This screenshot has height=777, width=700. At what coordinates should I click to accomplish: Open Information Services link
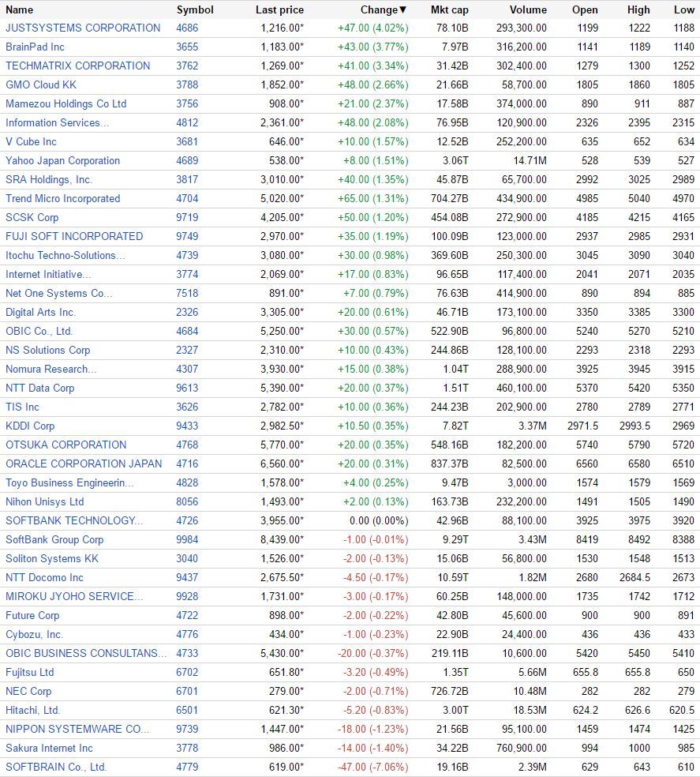(57, 122)
